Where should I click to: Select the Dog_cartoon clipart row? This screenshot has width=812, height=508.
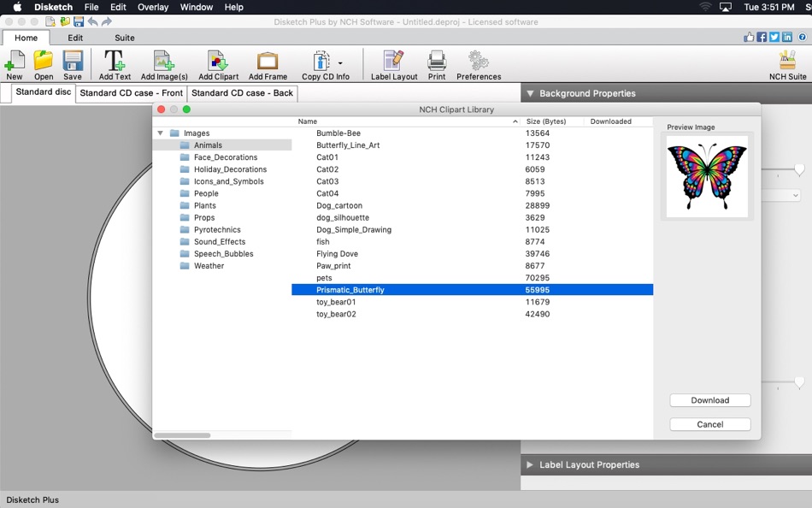pos(473,205)
